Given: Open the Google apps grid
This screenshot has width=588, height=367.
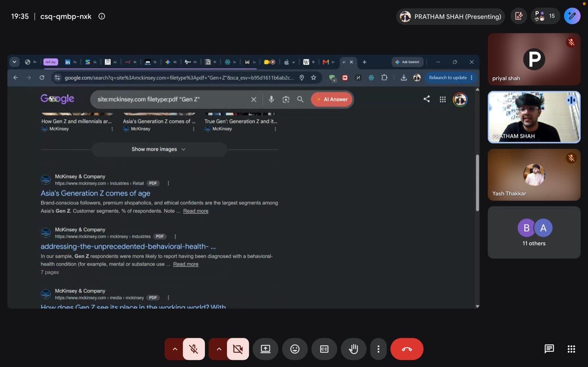Looking at the screenshot, I should point(443,99).
